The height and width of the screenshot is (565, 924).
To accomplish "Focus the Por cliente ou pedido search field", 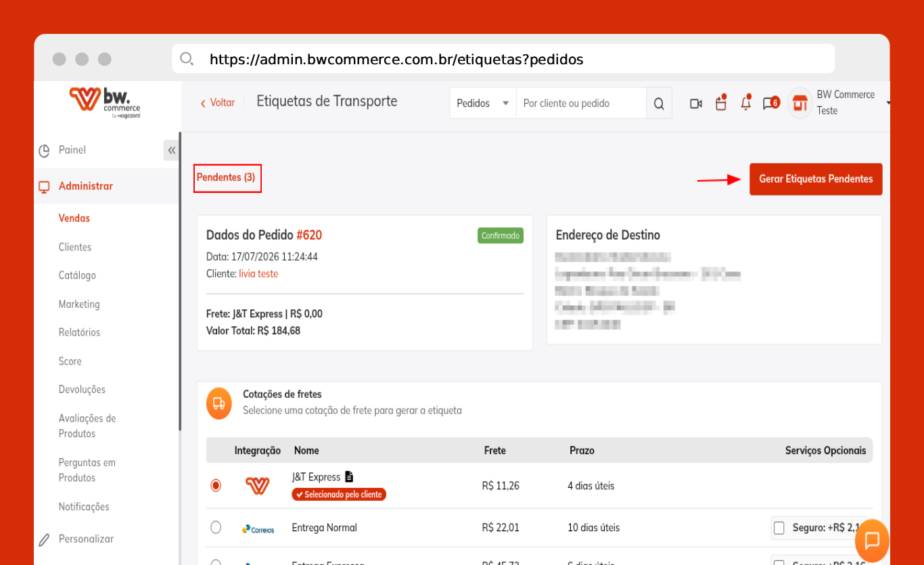I will point(581,104).
